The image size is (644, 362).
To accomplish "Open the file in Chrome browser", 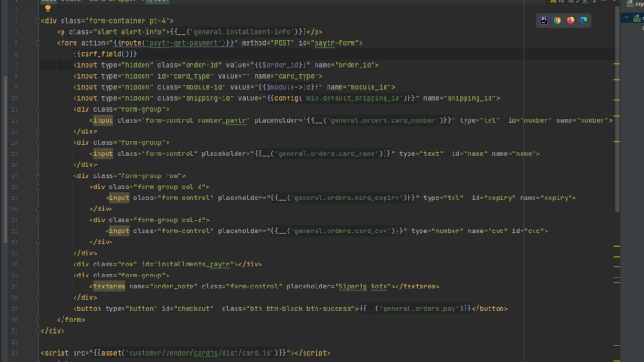I will click(557, 20).
